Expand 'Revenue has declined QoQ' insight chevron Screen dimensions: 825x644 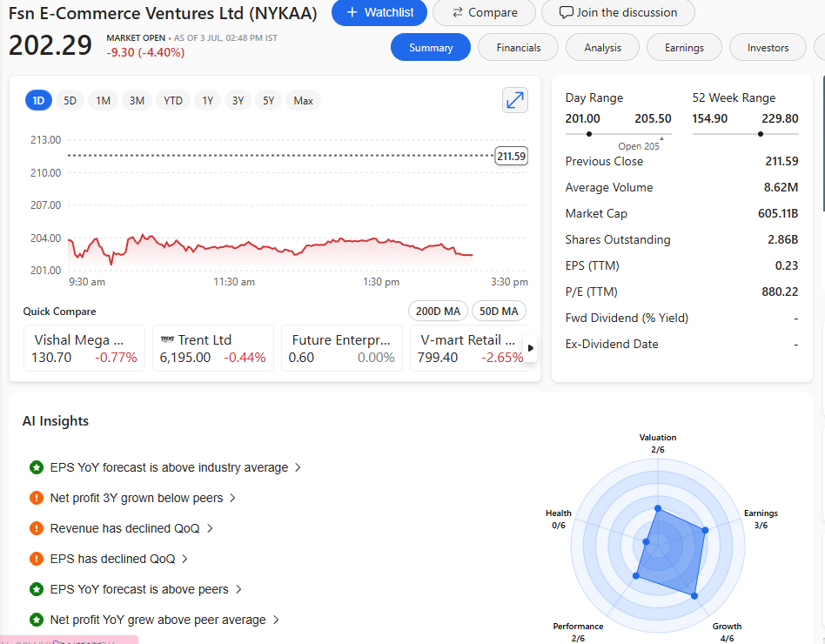click(x=210, y=528)
